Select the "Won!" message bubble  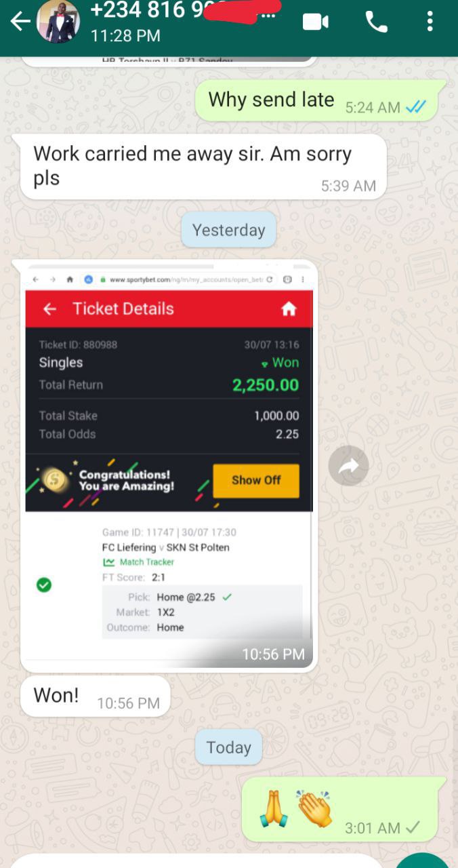click(95, 696)
